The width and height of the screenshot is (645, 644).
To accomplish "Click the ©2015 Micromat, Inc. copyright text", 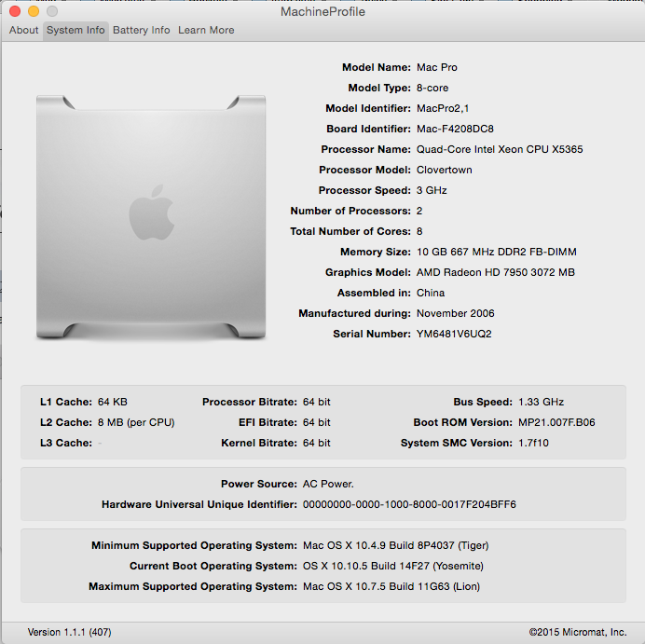I will [x=578, y=632].
